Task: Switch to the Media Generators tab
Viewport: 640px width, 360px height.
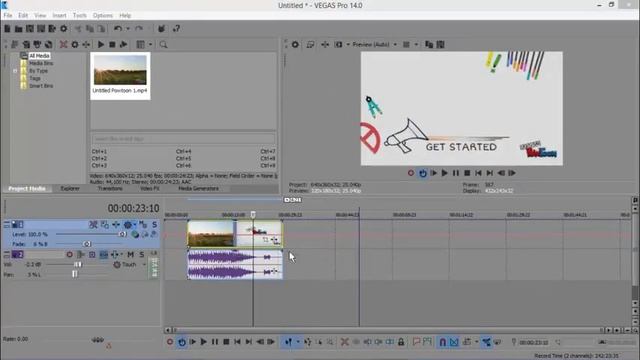Action: pos(198,189)
